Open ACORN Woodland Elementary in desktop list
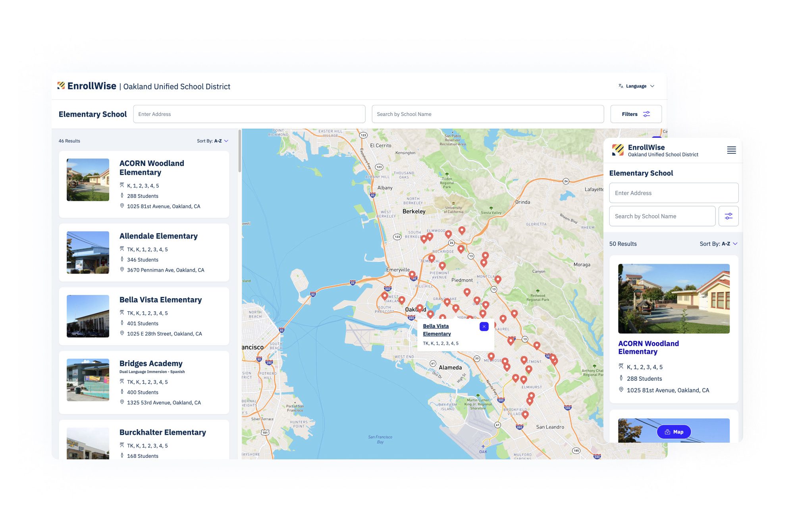Image resolution: width=794 pixels, height=532 pixels. 152,168
